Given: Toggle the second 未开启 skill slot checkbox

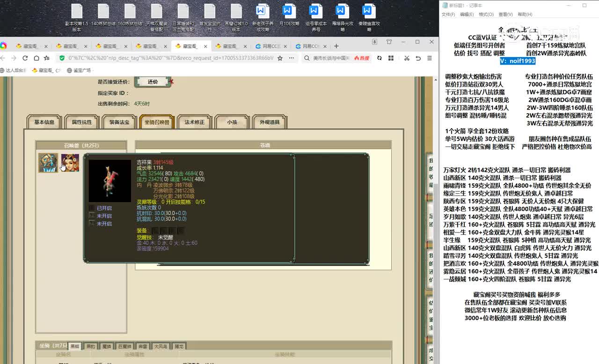Looking at the screenshot, I should 92,224.
